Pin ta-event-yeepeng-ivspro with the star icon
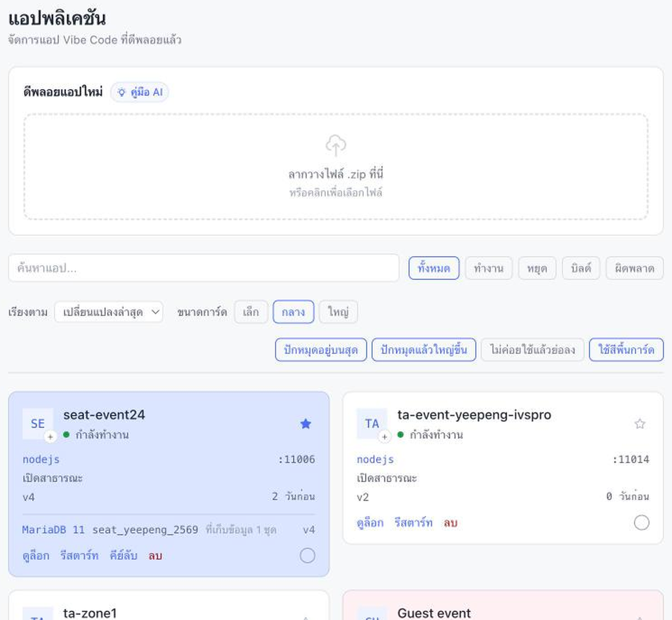Image resolution: width=672 pixels, height=620 pixels. (x=640, y=424)
